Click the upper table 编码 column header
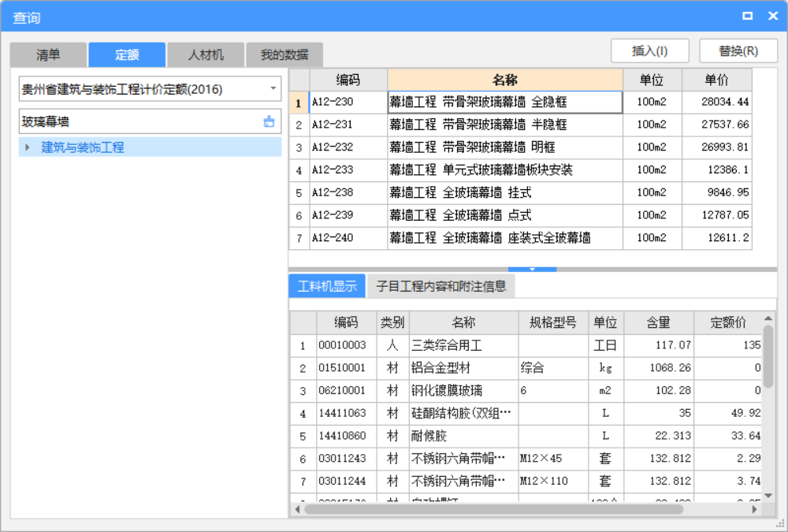Viewport: 788px width, 532px height. [348, 80]
